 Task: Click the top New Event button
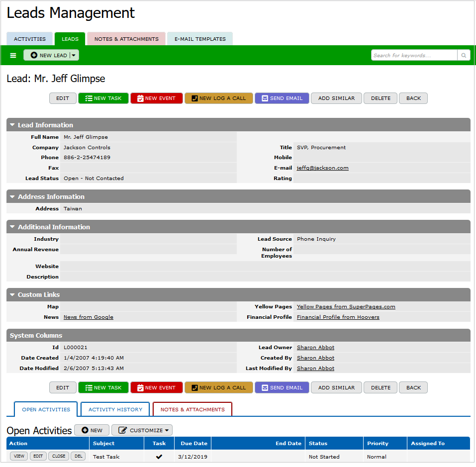(157, 98)
